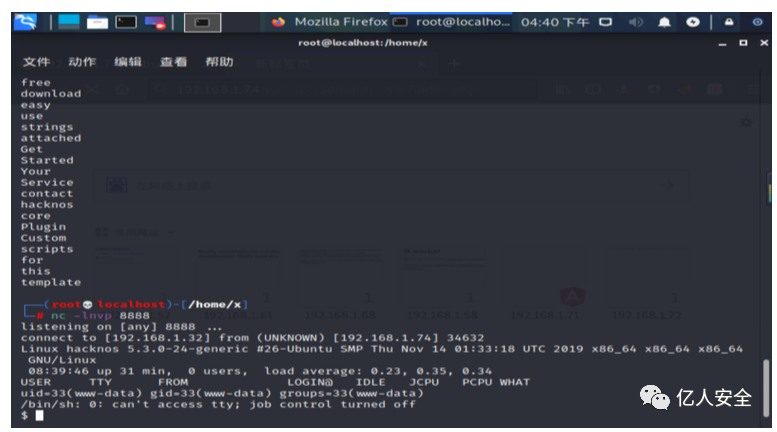This screenshot has height=432, width=777.
Task: Open the Kali applications menu icon
Action: [25, 22]
